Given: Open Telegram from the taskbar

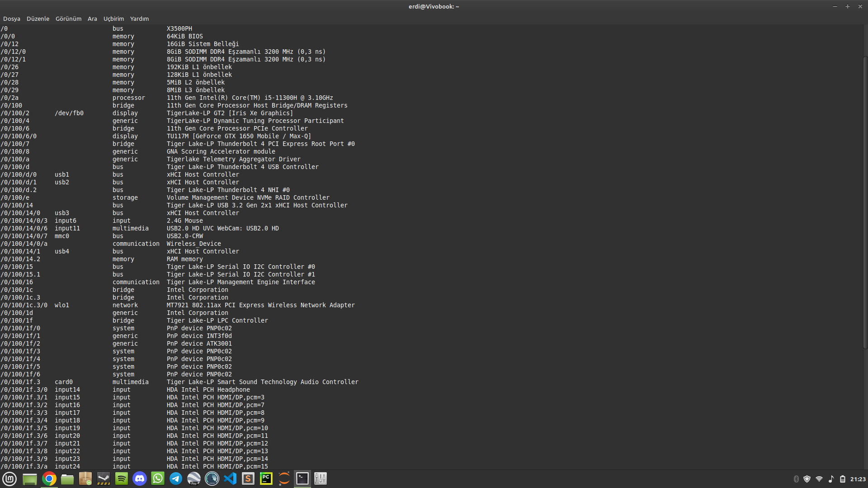Looking at the screenshot, I should pos(176,479).
